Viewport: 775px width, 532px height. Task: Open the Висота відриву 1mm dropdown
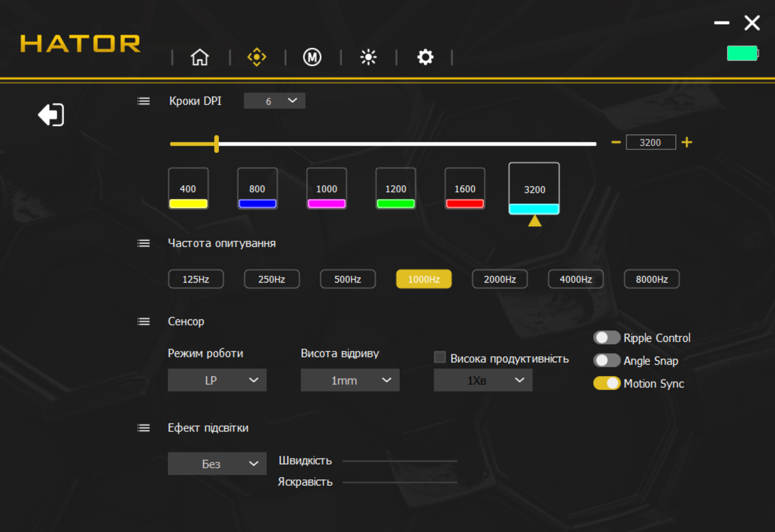350,380
